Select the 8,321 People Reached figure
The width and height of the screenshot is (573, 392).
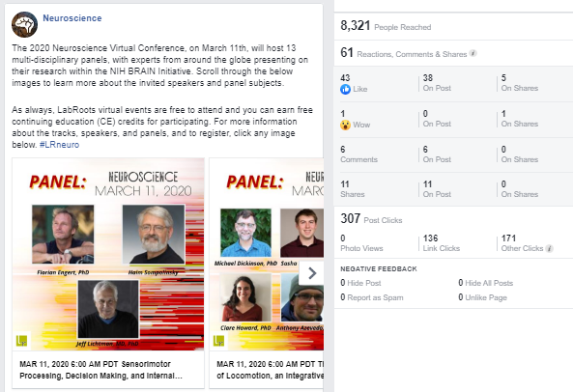point(386,26)
